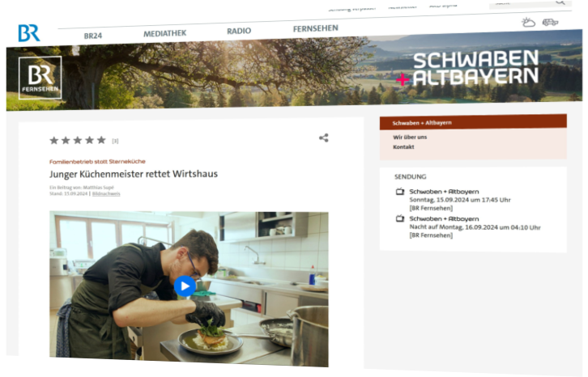
Task: Rate the article with the first star
Action: click(54, 141)
